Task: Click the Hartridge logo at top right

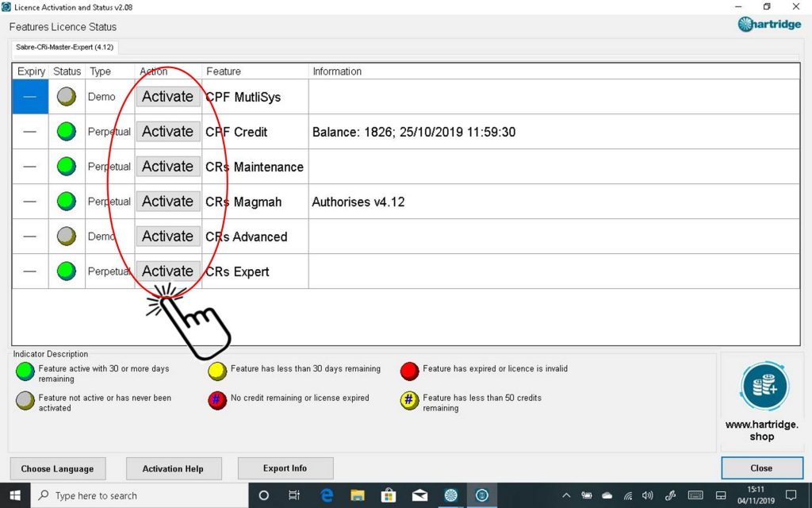Action: (x=769, y=25)
